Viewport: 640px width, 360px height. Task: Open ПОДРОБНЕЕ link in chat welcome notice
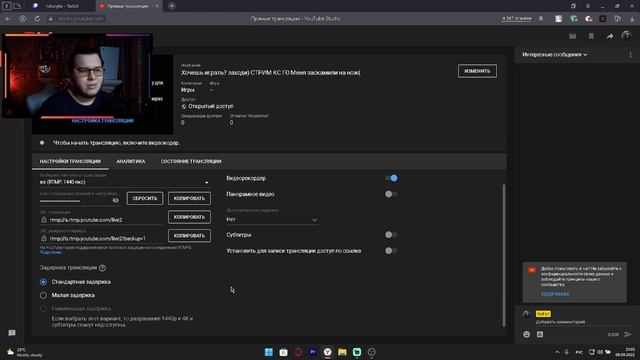click(x=555, y=294)
